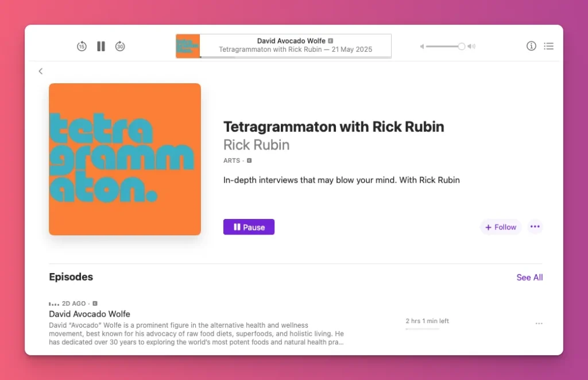The image size is (588, 380).
Task: Click the Tetragrammaton podcast cover artwork
Action: click(x=125, y=159)
